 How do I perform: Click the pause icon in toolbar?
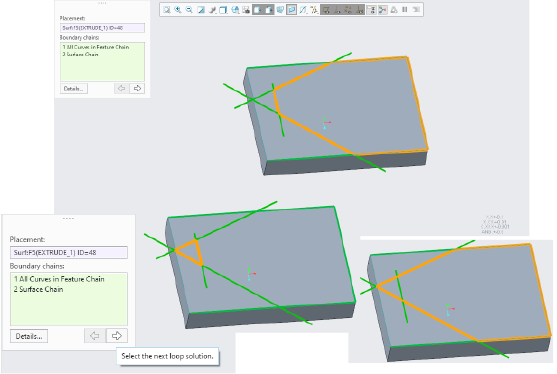(404, 10)
